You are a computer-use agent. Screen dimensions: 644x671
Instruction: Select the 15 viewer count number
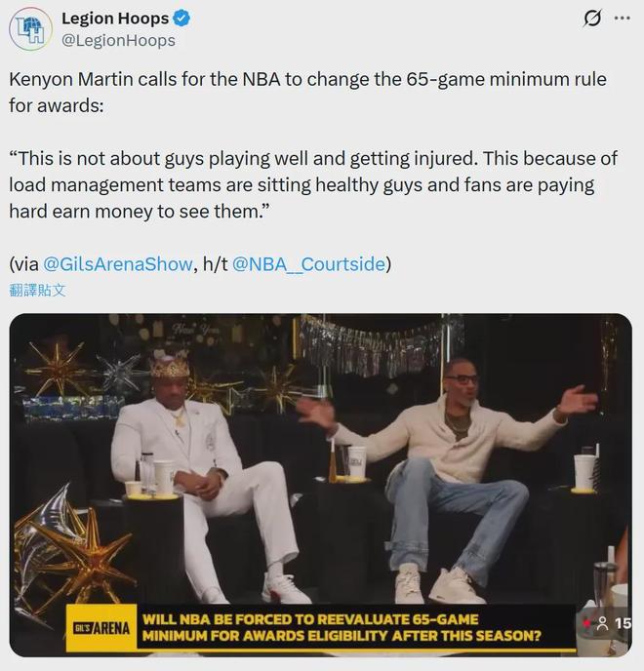point(623,623)
